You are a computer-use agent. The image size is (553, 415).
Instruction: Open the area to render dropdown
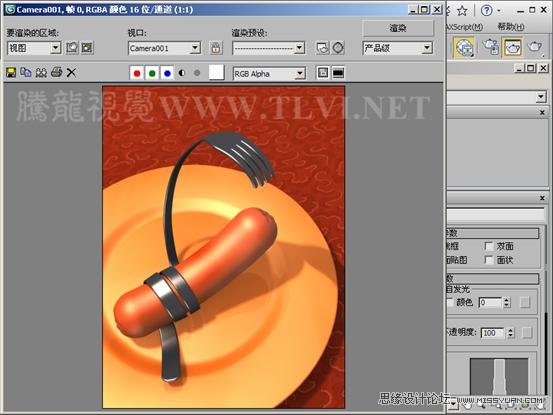click(x=34, y=48)
